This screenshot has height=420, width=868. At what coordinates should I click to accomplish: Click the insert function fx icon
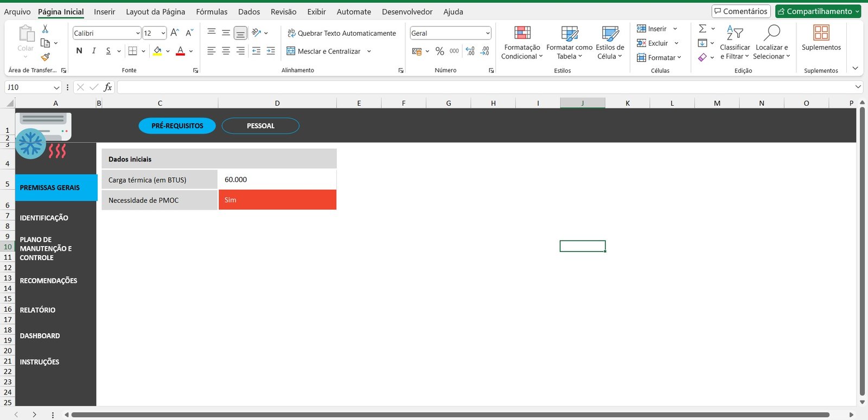pyautogui.click(x=108, y=87)
